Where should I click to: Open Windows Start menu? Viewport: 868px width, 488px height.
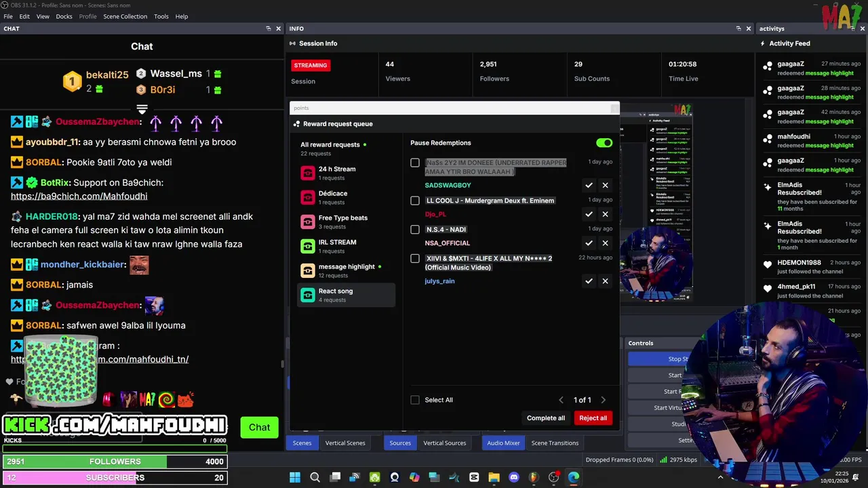coord(295,477)
